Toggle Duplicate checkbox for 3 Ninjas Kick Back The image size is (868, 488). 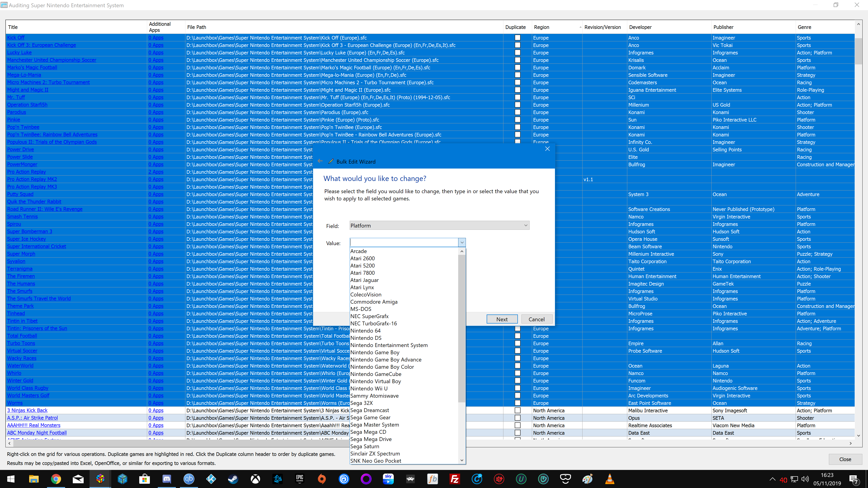coord(518,410)
